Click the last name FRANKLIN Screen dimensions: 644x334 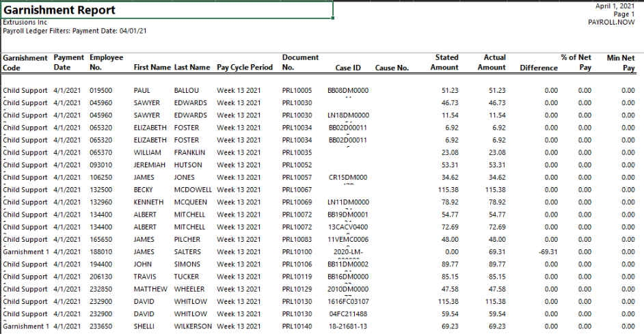[189, 152]
